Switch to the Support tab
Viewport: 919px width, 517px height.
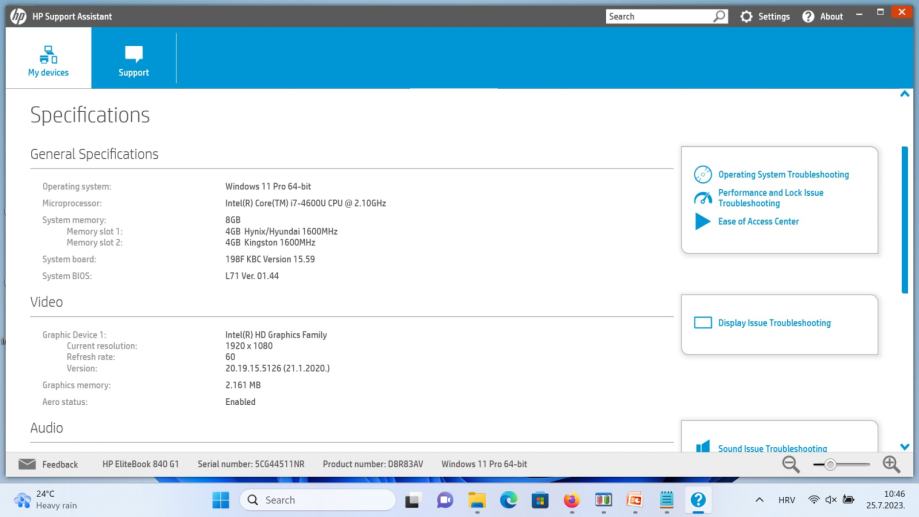tap(134, 59)
